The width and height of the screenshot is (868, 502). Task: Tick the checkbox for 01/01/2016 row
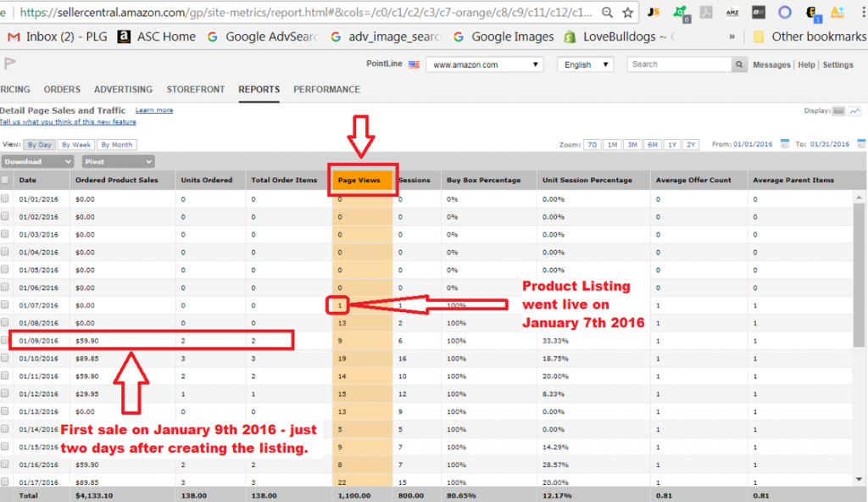click(x=6, y=198)
